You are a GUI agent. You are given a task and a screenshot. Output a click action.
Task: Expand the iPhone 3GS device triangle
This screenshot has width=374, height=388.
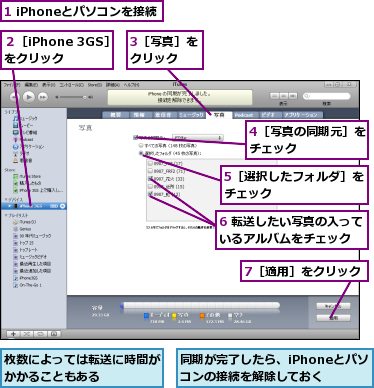(x=10, y=206)
